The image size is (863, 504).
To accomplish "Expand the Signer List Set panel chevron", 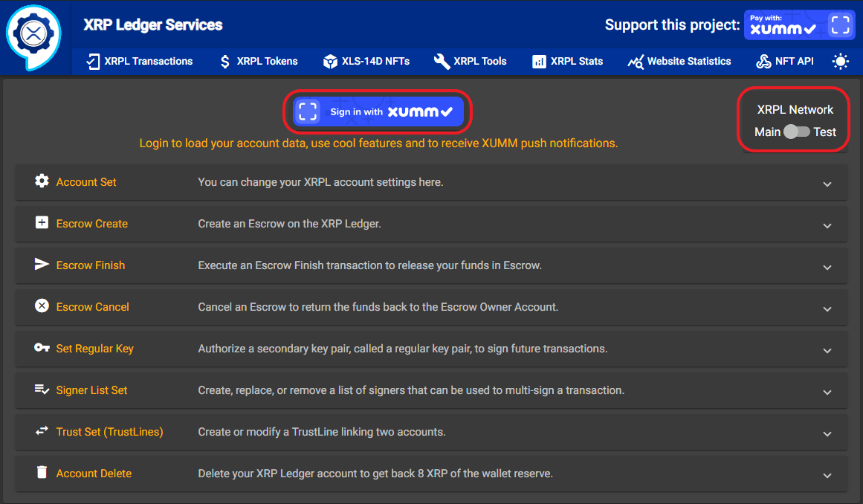I will pyautogui.click(x=827, y=392).
